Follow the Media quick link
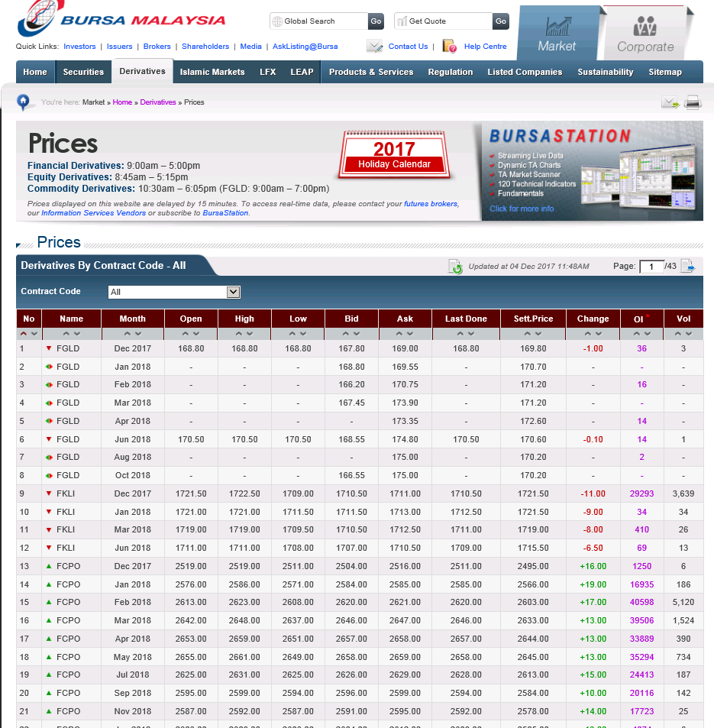 tap(250, 47)
